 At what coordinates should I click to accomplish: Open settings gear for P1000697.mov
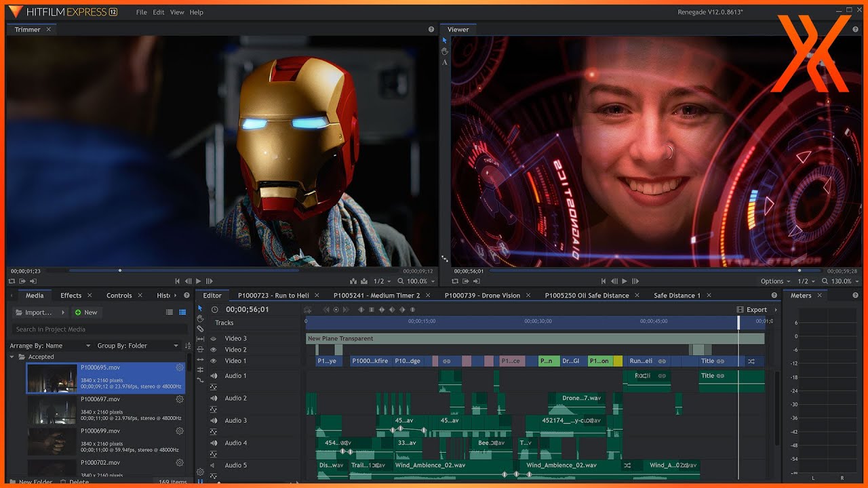180,399
